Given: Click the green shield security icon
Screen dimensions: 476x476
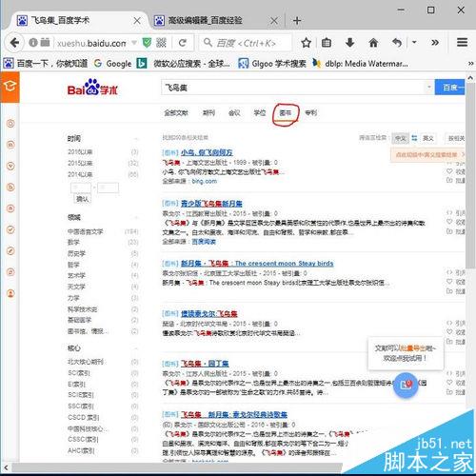Looking at the screenshot, I should click(147, 43).
